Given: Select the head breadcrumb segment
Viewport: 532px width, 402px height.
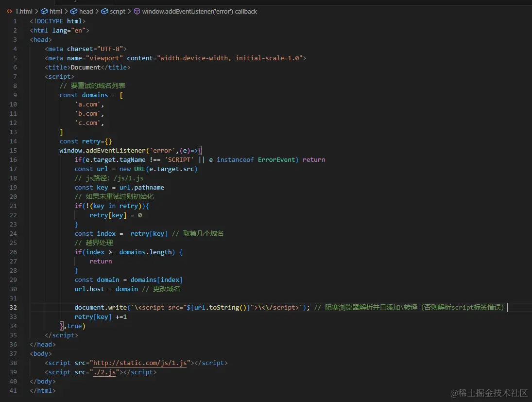Looking at the screenshot, I should click(x=86, y=12).
